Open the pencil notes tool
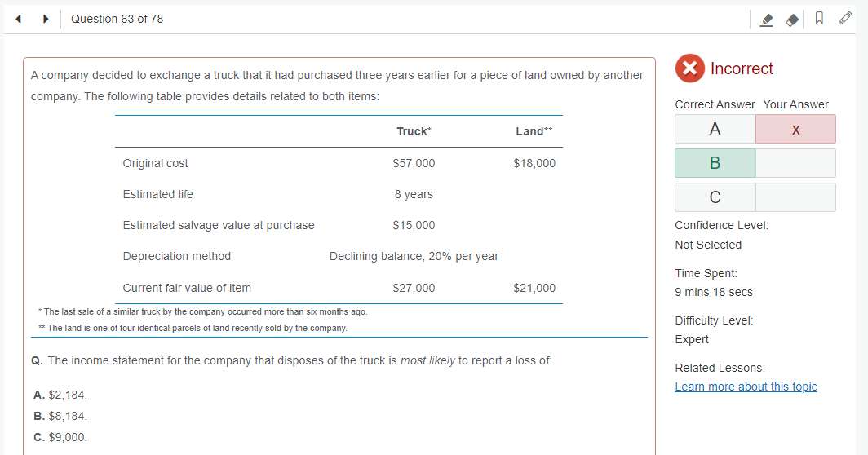Image resolution: width=868 pixels, height=455 pixels. (x=845, y=18)
